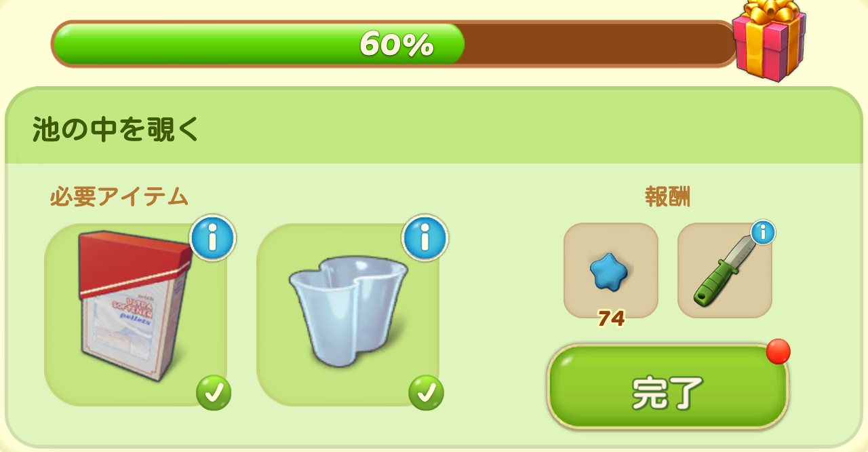Tap the red notification dot on 完了
The height and width of the screenshot is (452, 868).
coord(778,352)
